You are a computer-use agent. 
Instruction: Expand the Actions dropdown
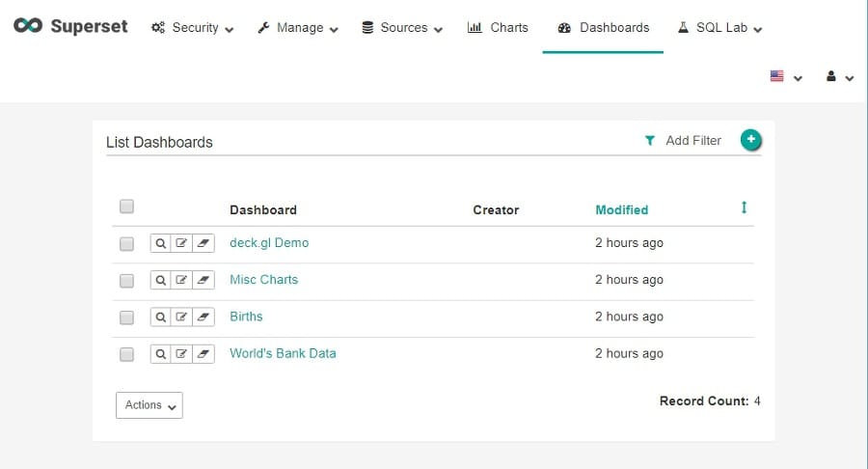(x=149, y=405)
